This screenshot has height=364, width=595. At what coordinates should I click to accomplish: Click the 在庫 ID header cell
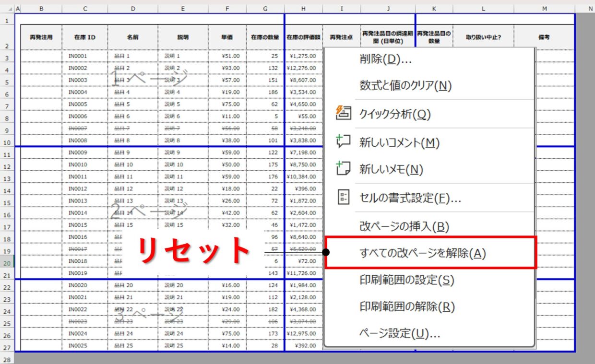click(85, 37)
